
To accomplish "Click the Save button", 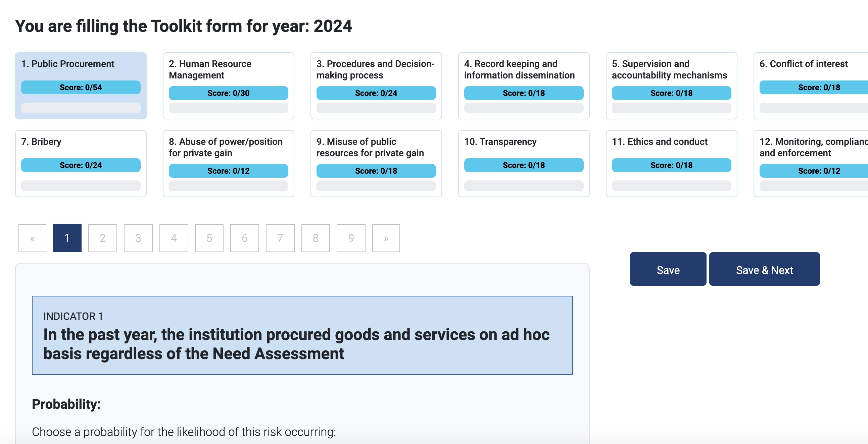I will [668, 269].
